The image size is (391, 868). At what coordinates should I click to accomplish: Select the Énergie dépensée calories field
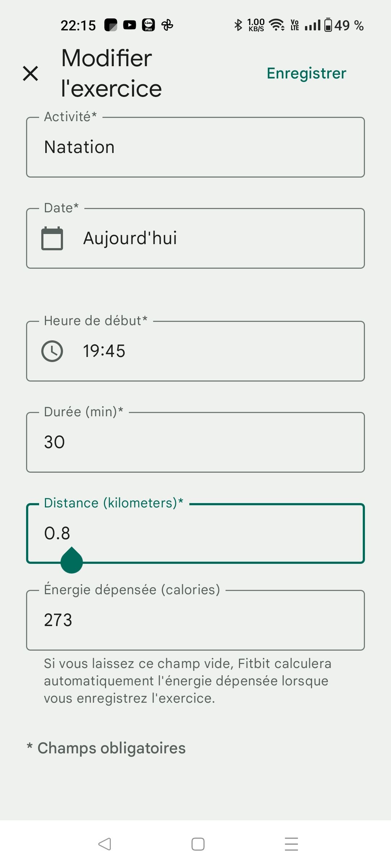pos(195,620)
